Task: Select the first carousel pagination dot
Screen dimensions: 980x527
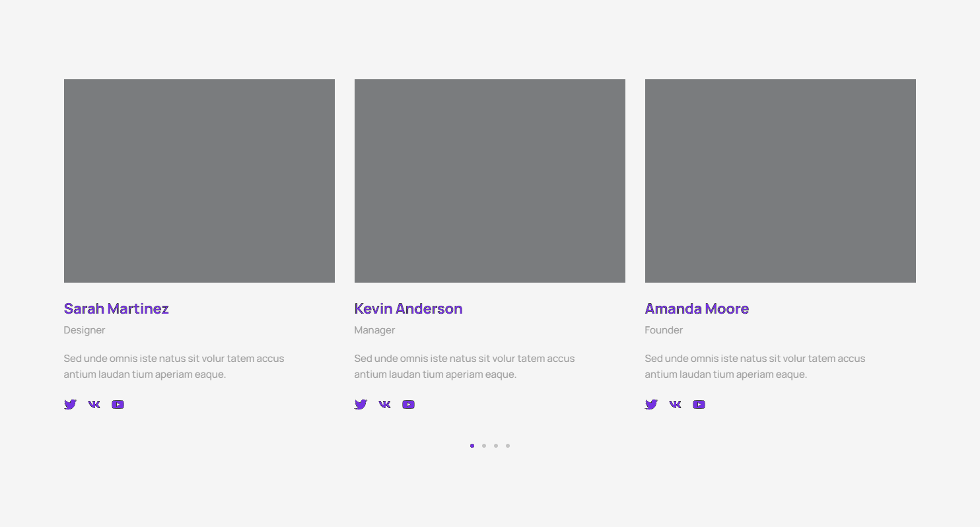Action: coord(472,446)
